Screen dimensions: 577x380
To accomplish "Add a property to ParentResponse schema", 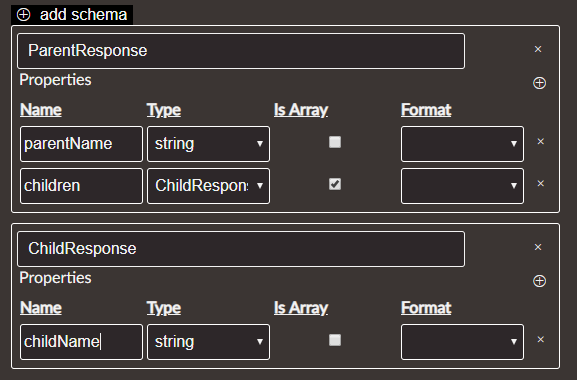I will tap(539, 83).
